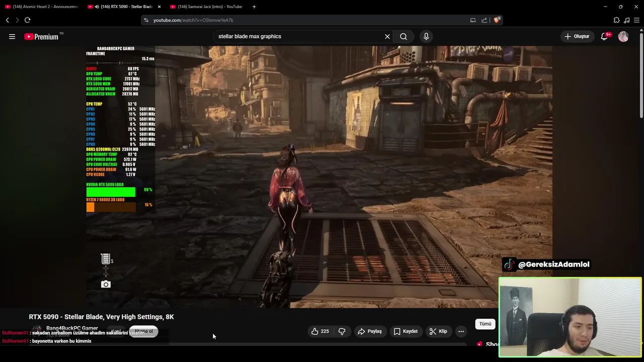The height and width of the screenshot is (362, 644).
Task: Switch to Samurai Jack (intro) tab
Action: 206,7
